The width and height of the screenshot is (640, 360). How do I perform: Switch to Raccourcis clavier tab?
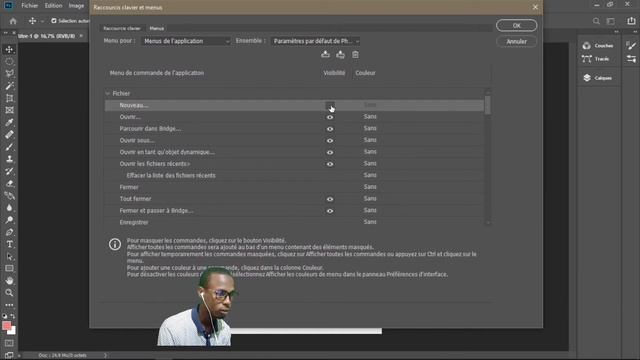(122, 28)
